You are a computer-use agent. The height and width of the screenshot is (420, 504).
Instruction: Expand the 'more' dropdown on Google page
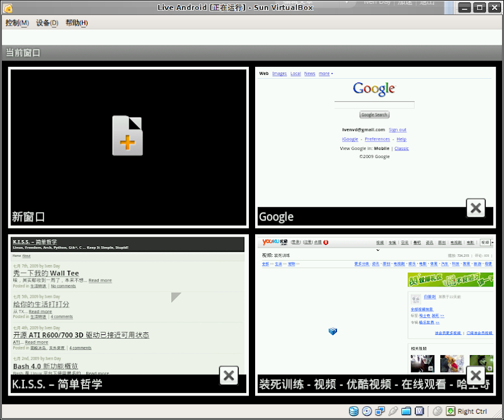[x=325, y=74]
